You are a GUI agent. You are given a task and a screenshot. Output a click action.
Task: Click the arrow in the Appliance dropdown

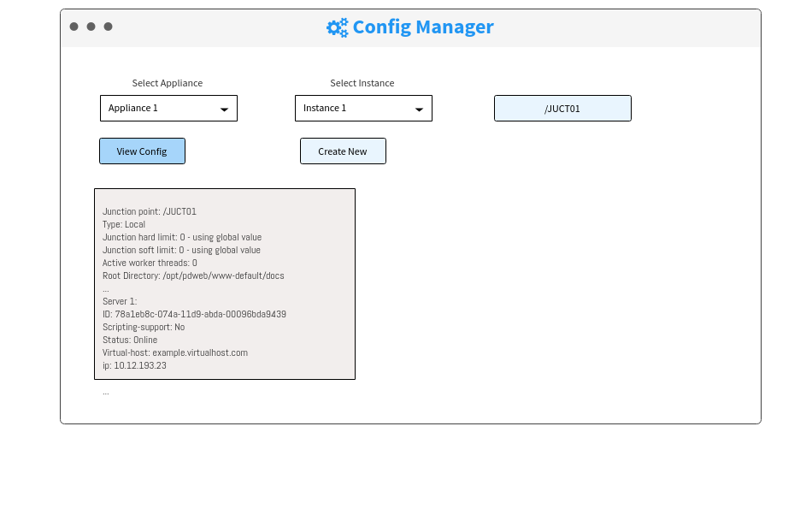(x=224, y=110)
